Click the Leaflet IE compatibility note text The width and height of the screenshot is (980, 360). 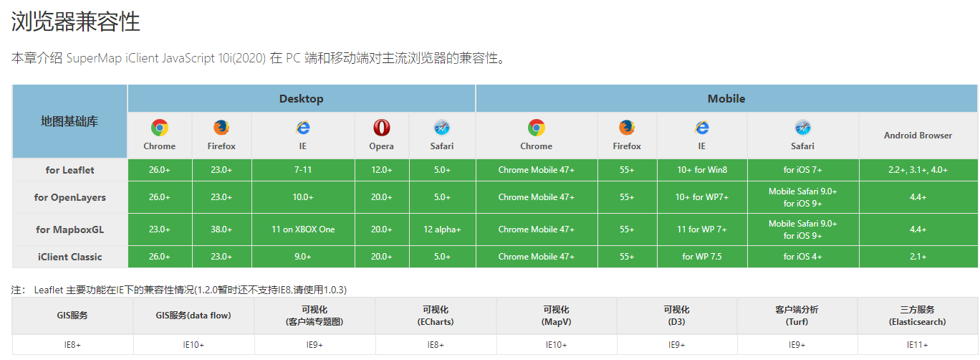pos(179,290)
